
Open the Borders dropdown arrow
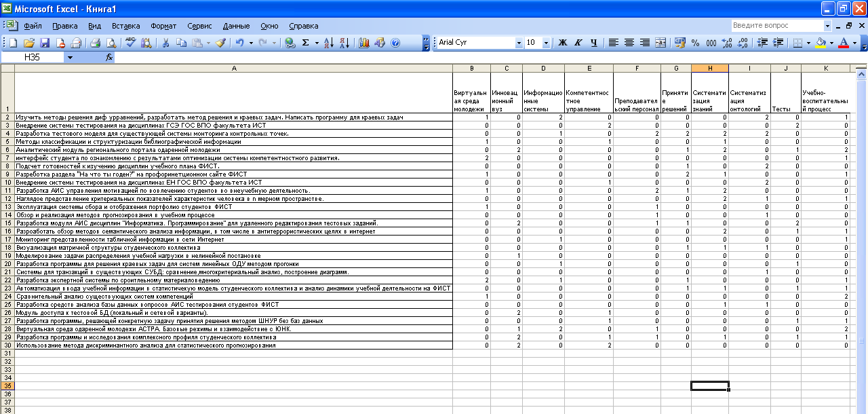808,42
